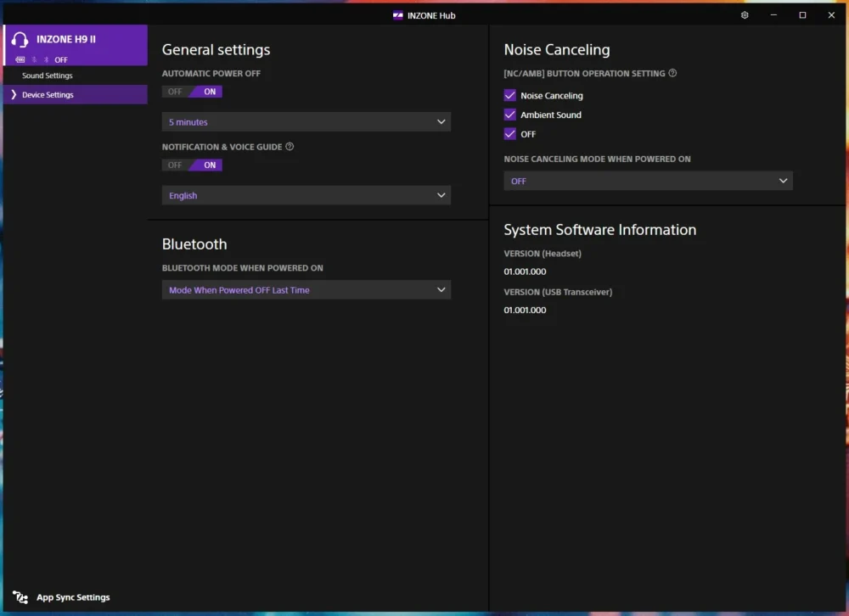Minimize the INZONE Hub window
The width and height of the screenshot is (849, 616).
773,15
